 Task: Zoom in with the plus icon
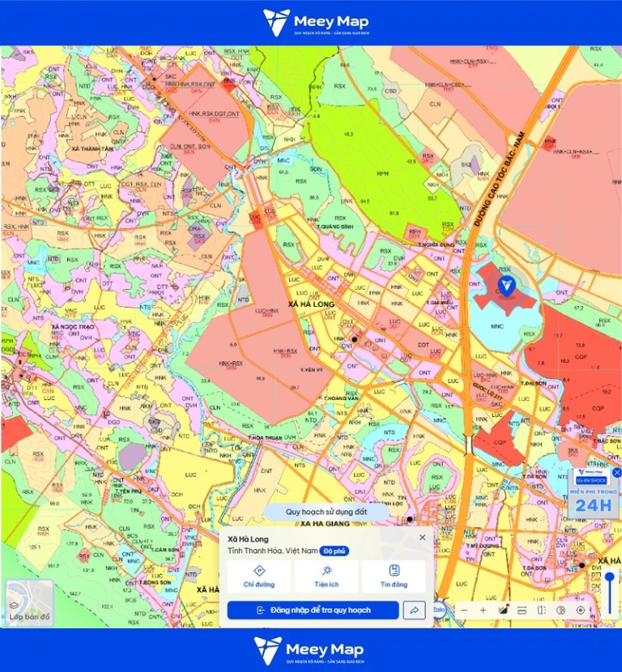pyautogui.click(x=484, y=610)
